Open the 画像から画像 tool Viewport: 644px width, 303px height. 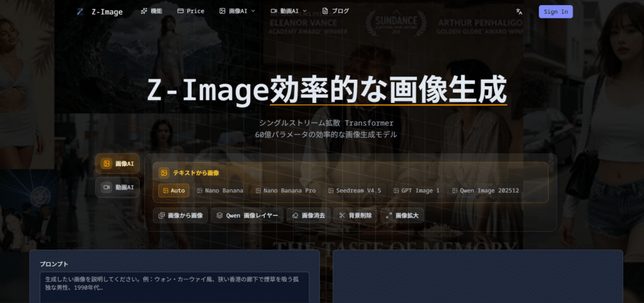pos(180,216)
